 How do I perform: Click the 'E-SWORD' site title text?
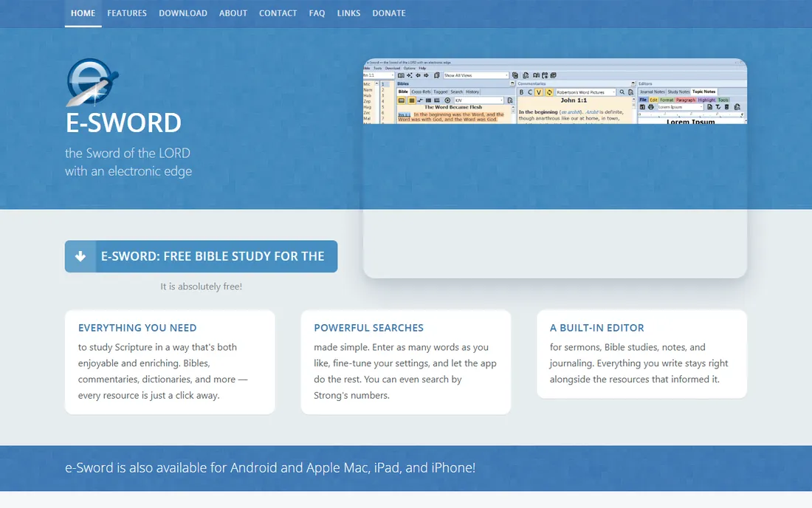[x=123, y=123]
